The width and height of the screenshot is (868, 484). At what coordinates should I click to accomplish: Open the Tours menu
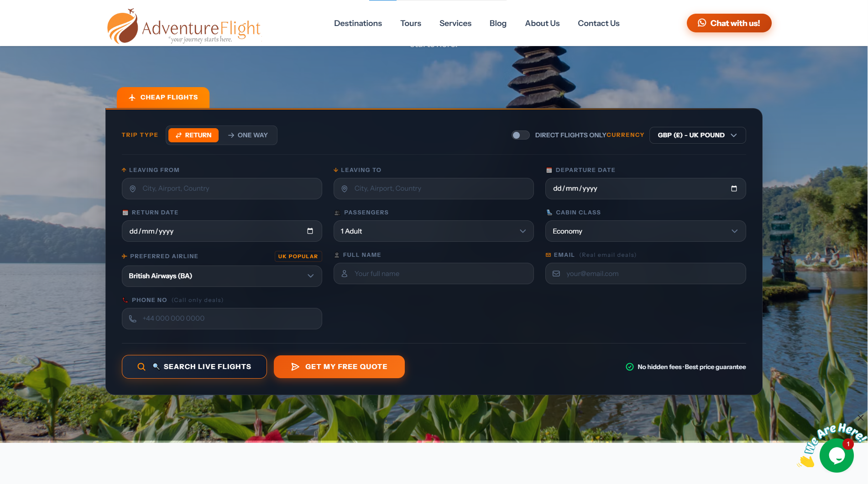click(411, 23)
